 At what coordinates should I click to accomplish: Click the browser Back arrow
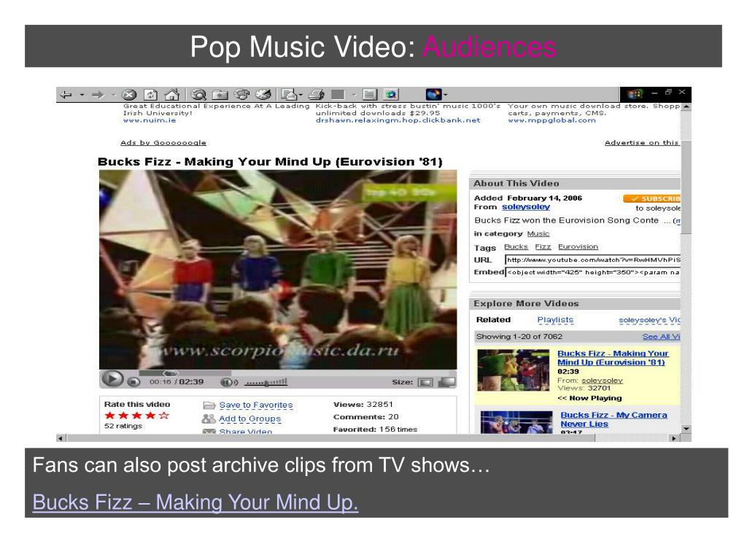(x=66, y=95)
